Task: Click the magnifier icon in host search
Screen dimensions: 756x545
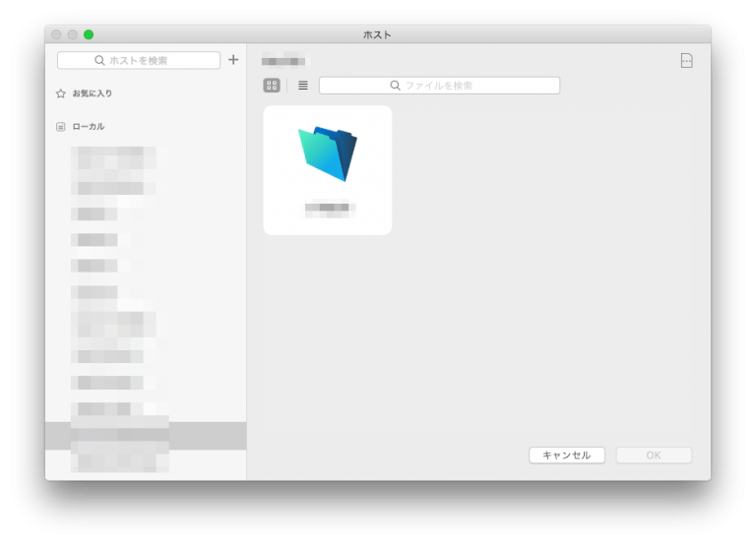Action: coord(99,60)
